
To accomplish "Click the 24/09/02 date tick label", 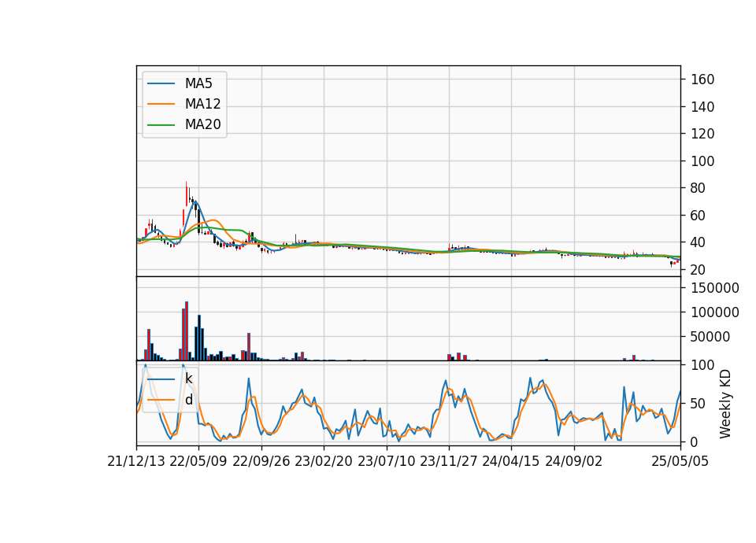I will click(x=574, y=461).
